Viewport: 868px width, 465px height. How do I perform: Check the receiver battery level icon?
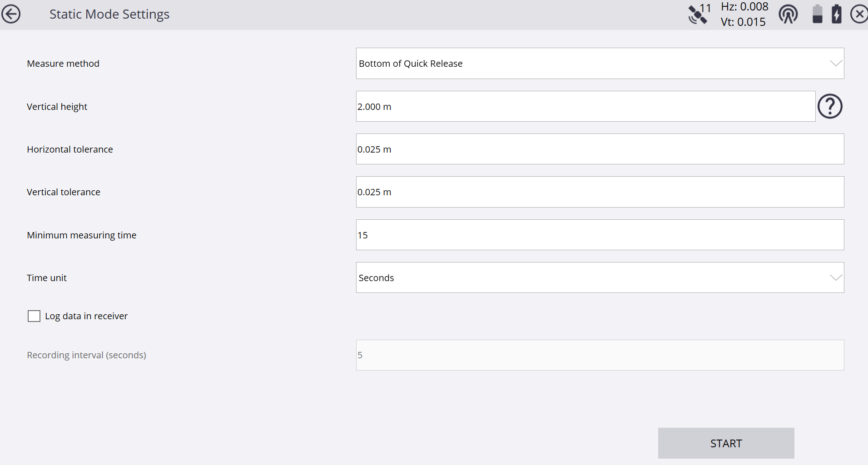817,14
